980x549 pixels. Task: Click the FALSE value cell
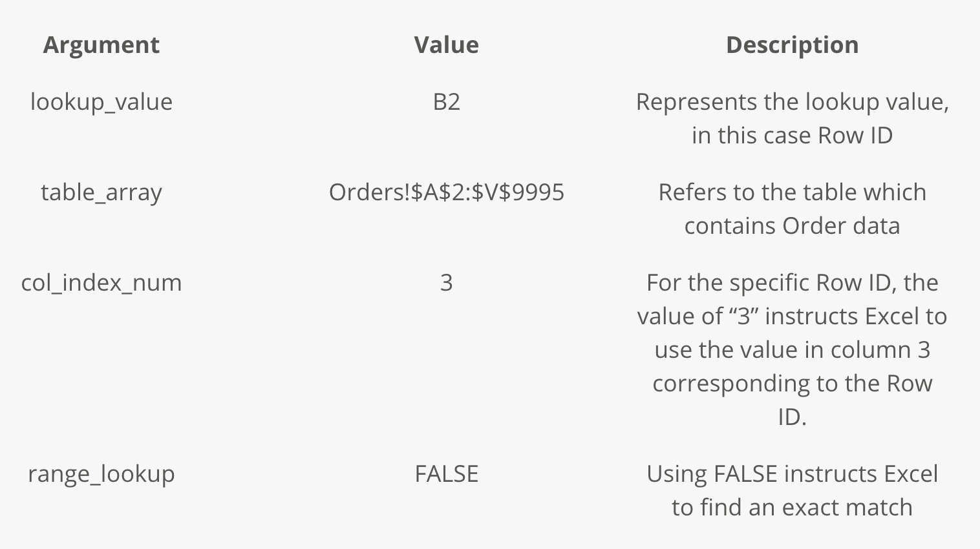(x=446, y=474)
